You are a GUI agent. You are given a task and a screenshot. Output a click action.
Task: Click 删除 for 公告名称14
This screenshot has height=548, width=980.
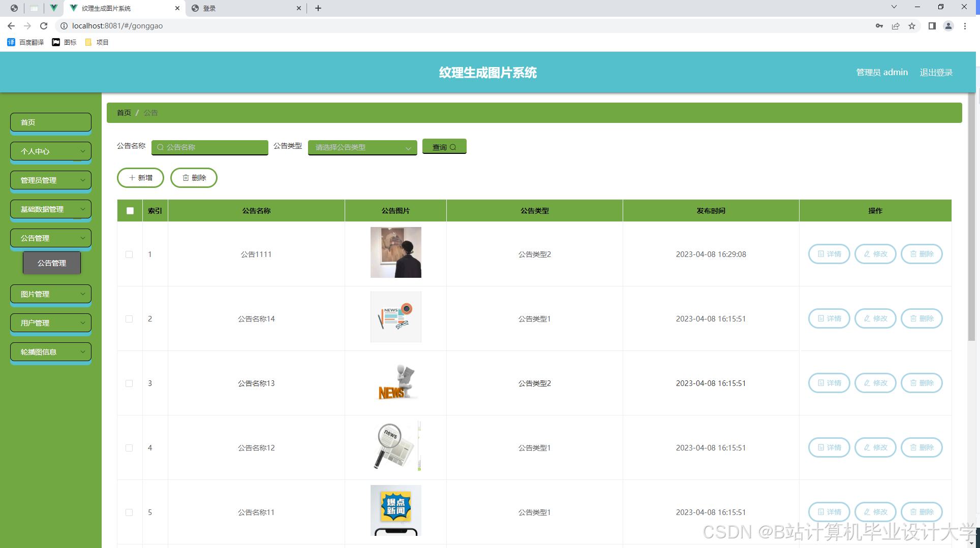922,318
